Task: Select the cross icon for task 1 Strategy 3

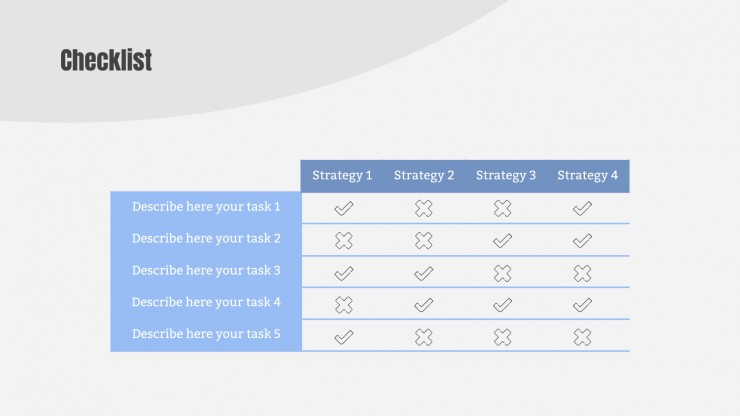Action: [x=502, y=208]
